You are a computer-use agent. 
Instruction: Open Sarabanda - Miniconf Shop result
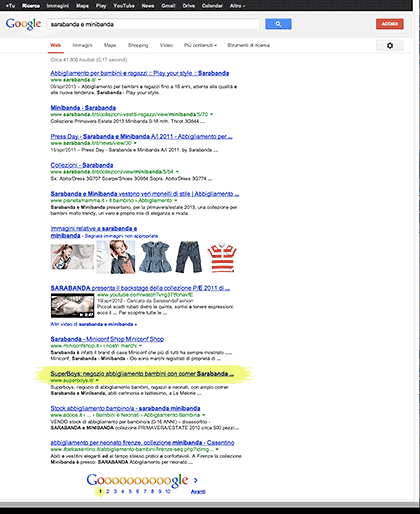coord(107,339)
